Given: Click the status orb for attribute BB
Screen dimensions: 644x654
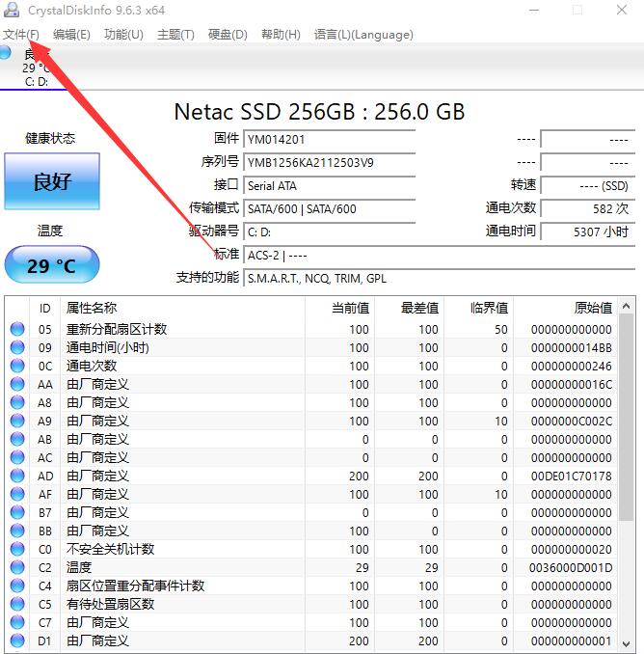Looking at the screenshot, I should [x=17, y=531].
